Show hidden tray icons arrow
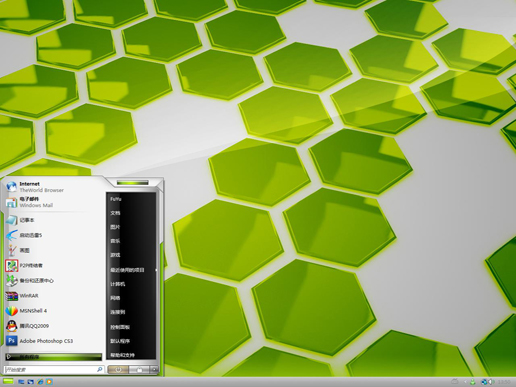The width and height of the screenshot is (516, 387). point(465,382)
